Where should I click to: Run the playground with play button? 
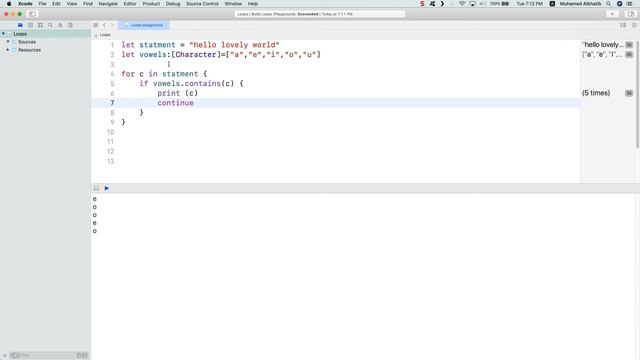coord(107,188)
